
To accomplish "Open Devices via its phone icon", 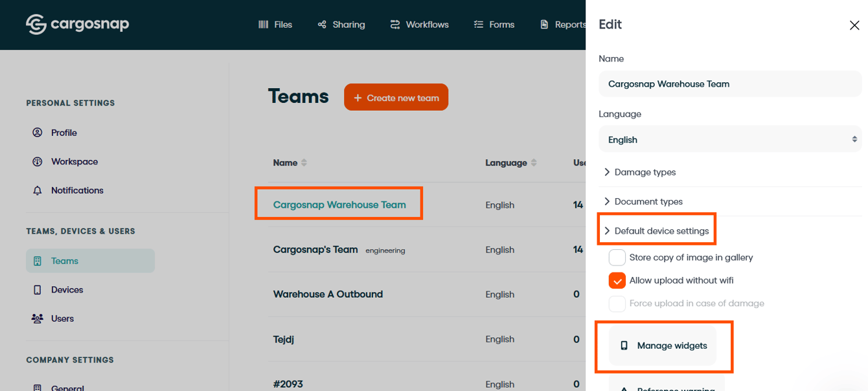I will (x=37, y=289).
